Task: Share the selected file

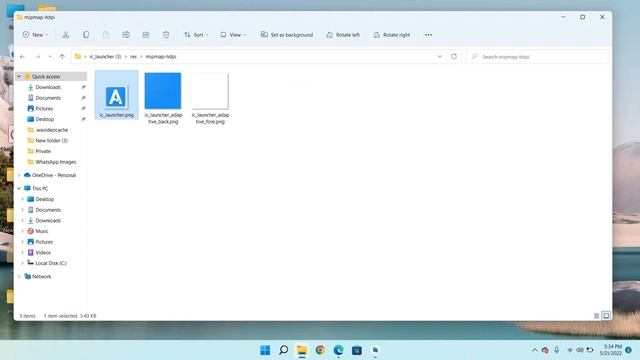Action: click(146, 35)
